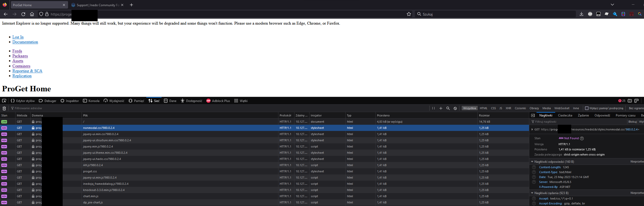Image resolution: width=644 pixels, height=206 pixels.
Task: Filter requests by WebSocket
Action: pyautogui.click(x=562, y=108)
